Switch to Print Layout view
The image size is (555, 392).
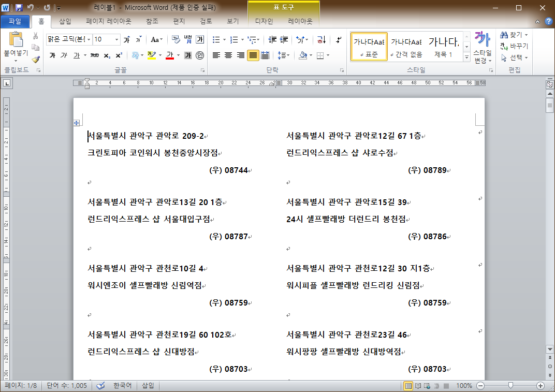(408, 386)
